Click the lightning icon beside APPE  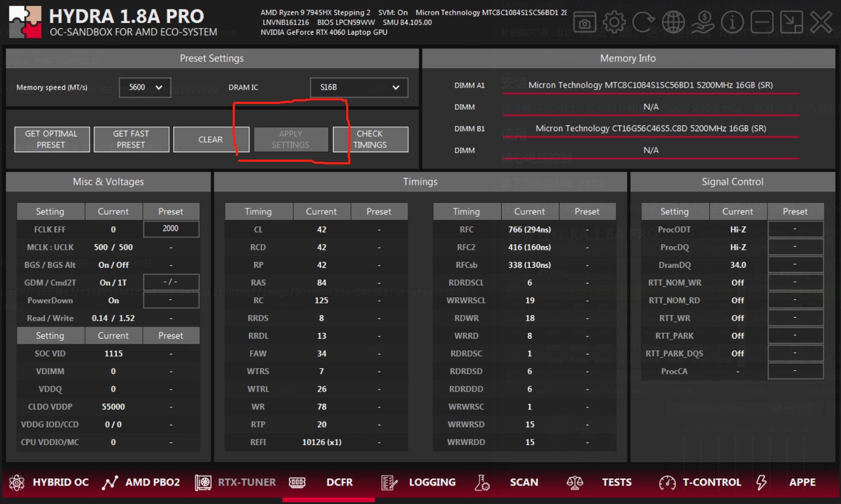click(761, 482)
